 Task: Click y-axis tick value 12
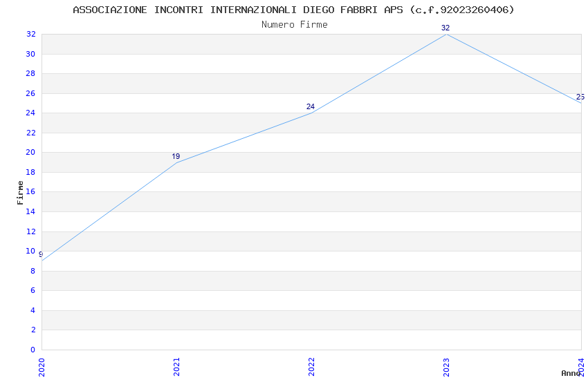coord(30,231)
